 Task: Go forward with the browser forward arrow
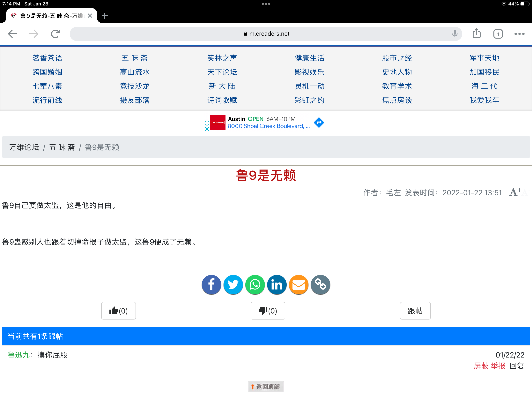coord(34,34)
